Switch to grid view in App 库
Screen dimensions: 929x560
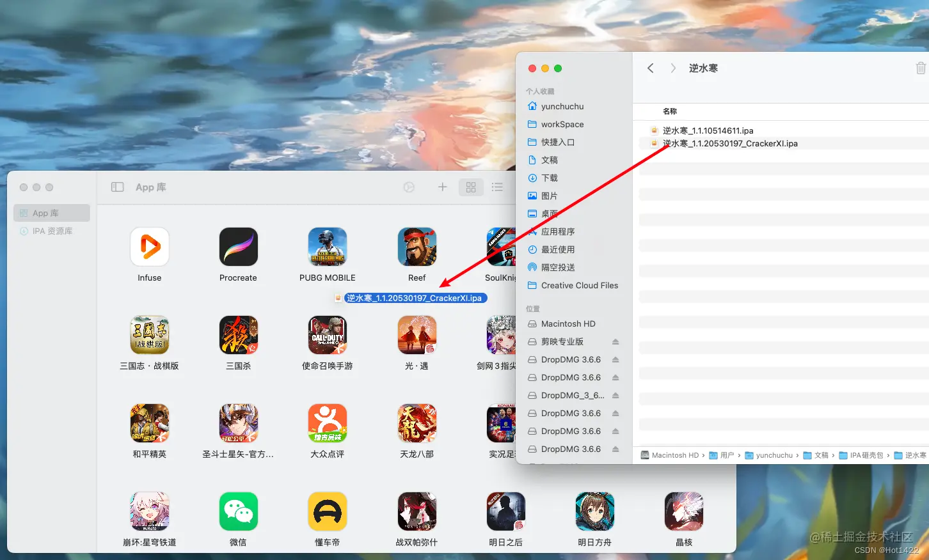coord(471,187)
